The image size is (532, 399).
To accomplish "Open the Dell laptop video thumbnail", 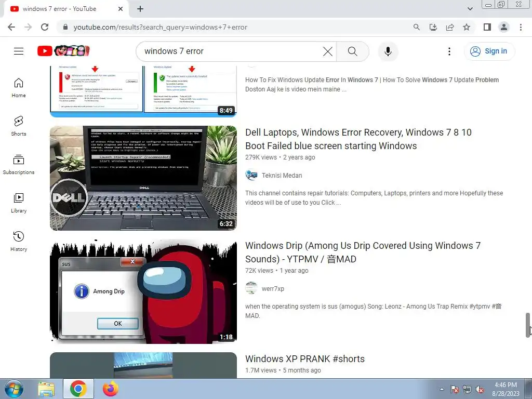I will coord(143,178).
